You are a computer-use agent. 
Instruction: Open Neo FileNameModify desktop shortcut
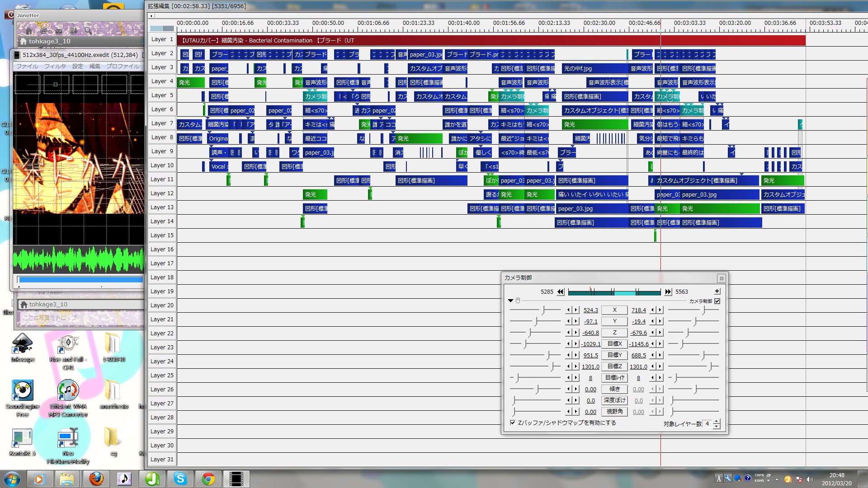click(68, 446)
